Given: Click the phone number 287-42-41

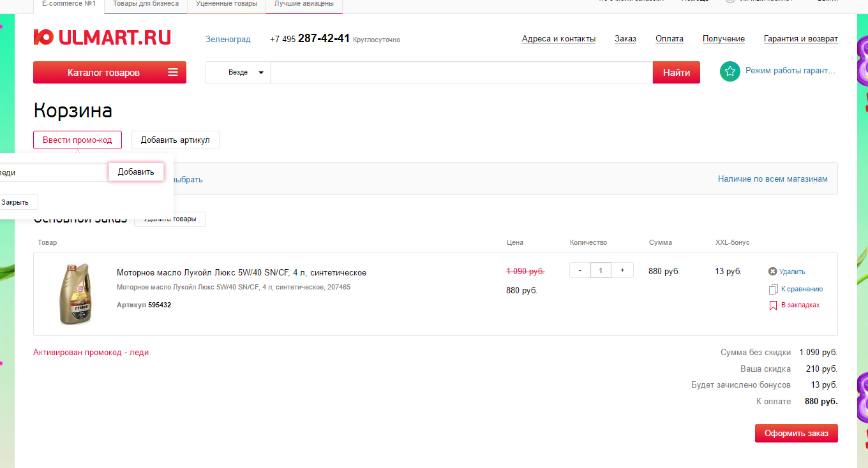Looking at the screenshot, I should tap(324, 38).
